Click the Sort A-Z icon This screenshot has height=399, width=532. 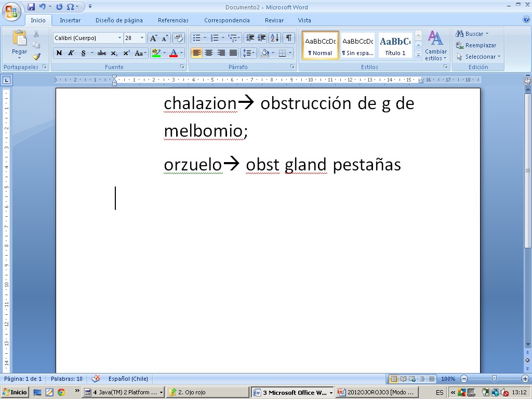[x=275, y=38]
